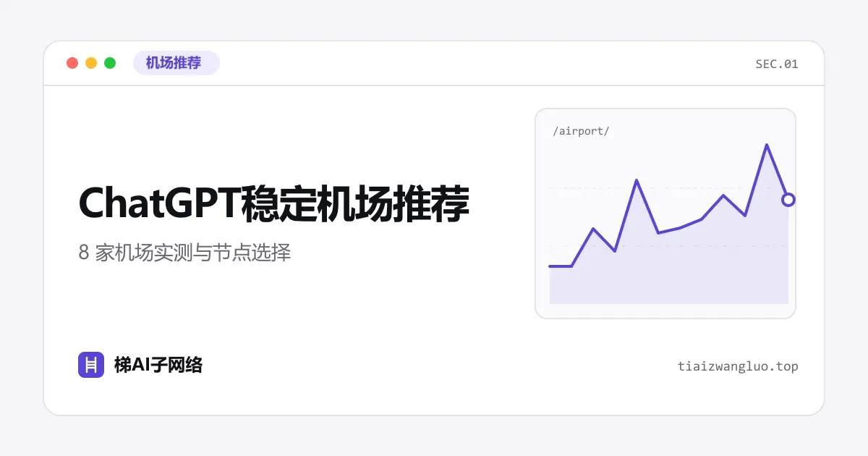
Task: Click the yellow minimize dot
Action: pyautogui.click(x=91, y=63)
